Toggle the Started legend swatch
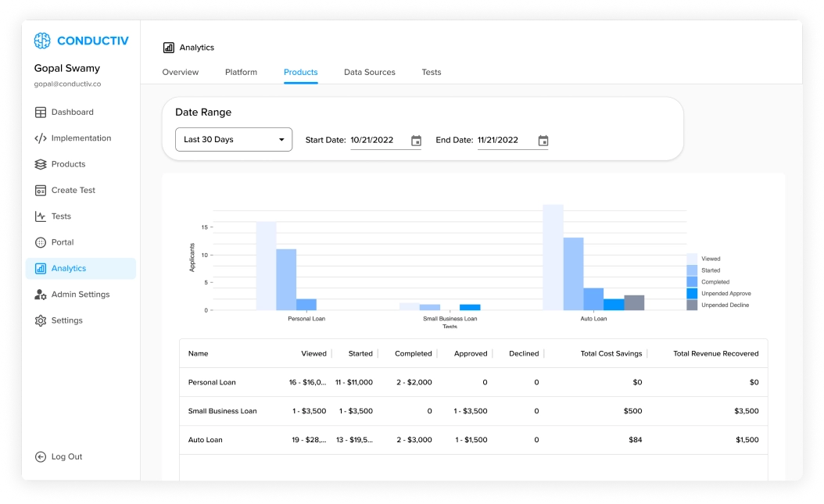Screen dimensions: 824x504 (x=692, y=270)
